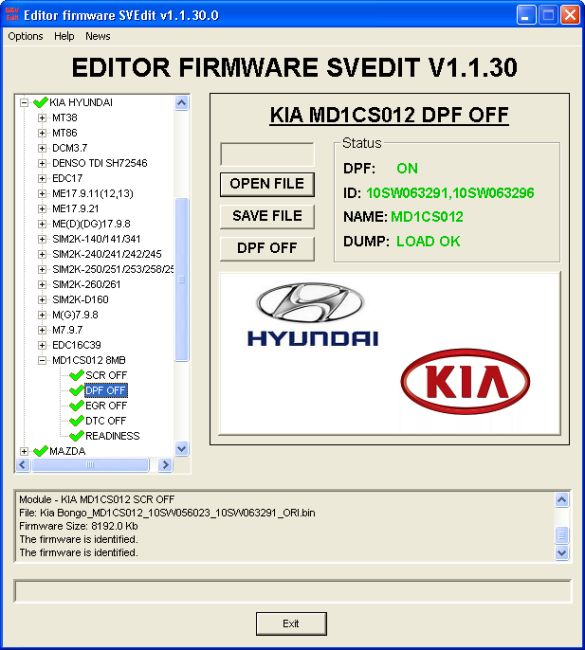The image size is (585, 650).
Task: Click the green checkmark beside READINESS
Action: tap(77, 436)
